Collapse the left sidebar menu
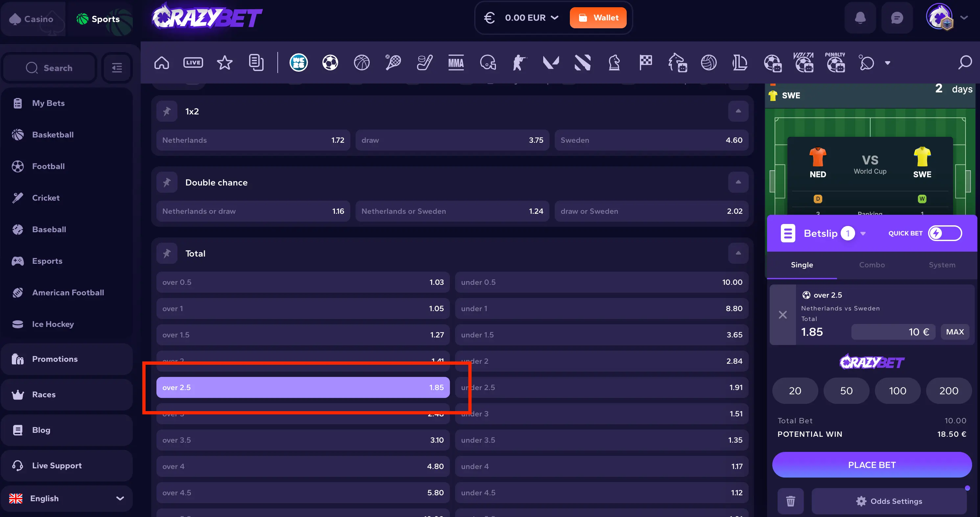980x517 pixels. point(117,68)
